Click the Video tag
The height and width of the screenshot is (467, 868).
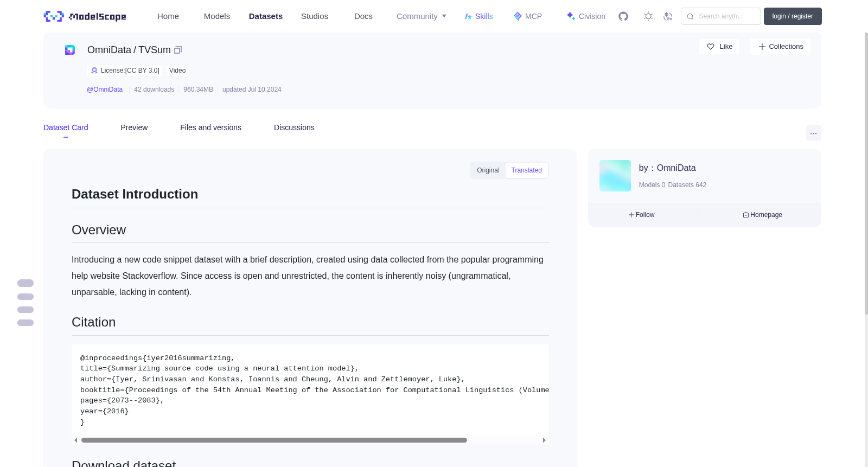[x=177, y=71]
